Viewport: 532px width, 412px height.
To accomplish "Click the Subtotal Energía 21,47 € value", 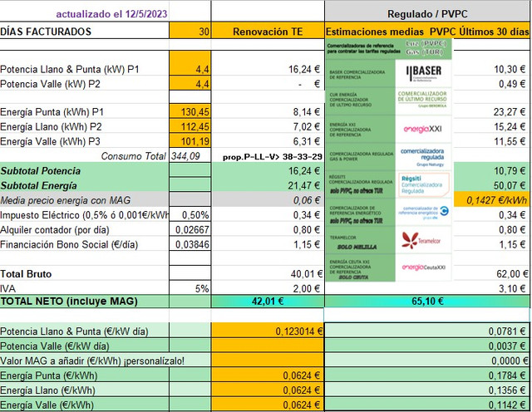I will coord(304,185).
